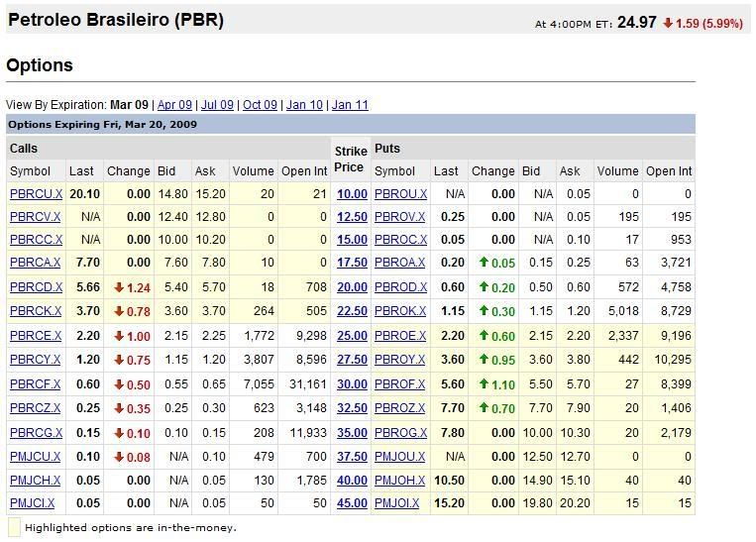The width and height of the screenshot is (756, 542).
Task: Select open interest value 31,161
Action: click(307, 384)
